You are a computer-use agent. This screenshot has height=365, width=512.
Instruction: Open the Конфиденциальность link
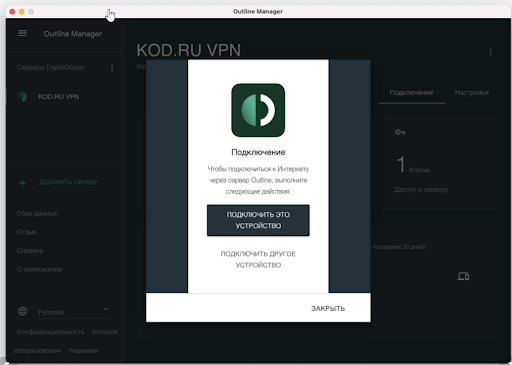pyautogui.click(x=50, y=332)
